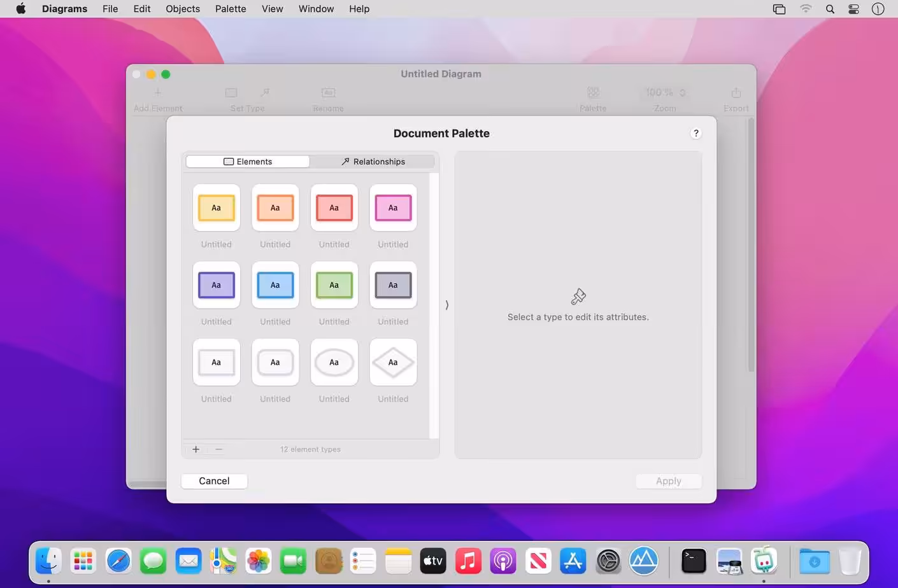
Task: Click the Diagrams app menu
Action: tap(64, 9)
